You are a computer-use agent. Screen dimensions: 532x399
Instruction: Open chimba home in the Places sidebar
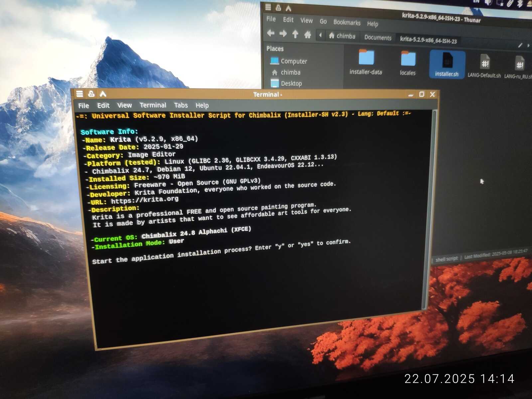pos(286,72)
